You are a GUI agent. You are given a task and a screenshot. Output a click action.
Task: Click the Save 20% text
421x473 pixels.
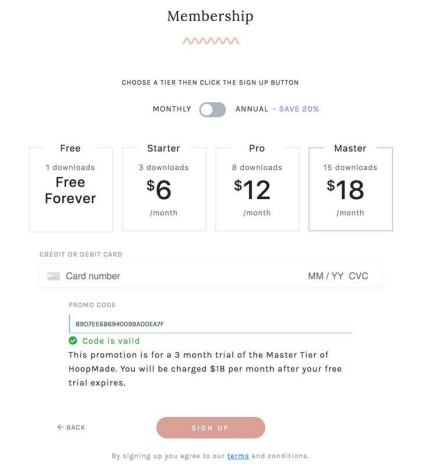coord(299,109)
